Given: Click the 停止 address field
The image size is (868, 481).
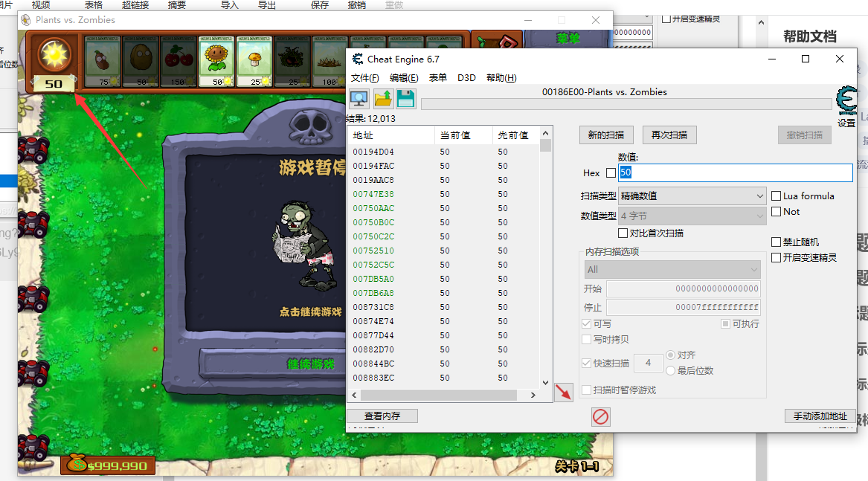Looking at the screenshot, I should [x=683, y=307].
